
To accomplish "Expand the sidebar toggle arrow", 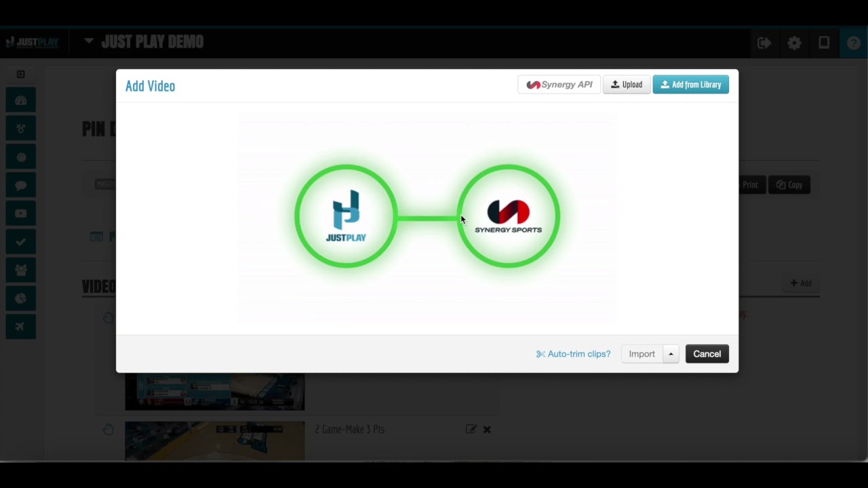I will (x=21, y=75).
